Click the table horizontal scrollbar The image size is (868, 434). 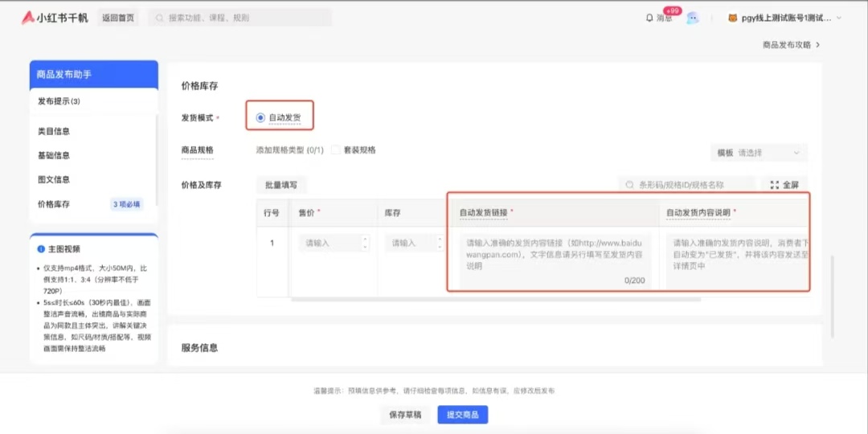(496, 300)
